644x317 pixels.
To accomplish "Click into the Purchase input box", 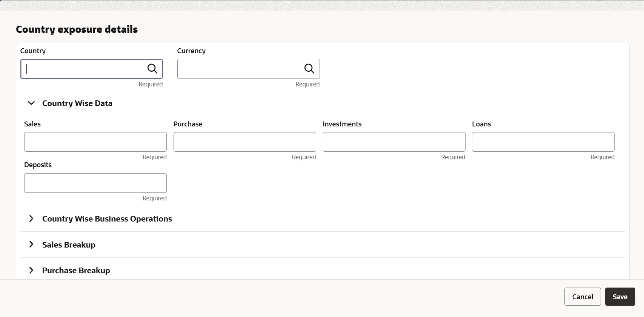I will 245,142.
